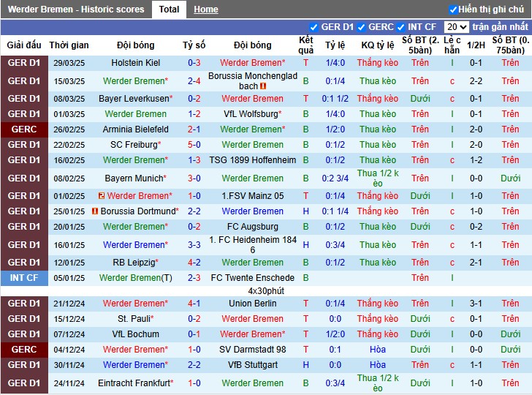Click the 2-2 score versus Borussia Dortmund
Viewport: 532px width, 395px height.
194,211
